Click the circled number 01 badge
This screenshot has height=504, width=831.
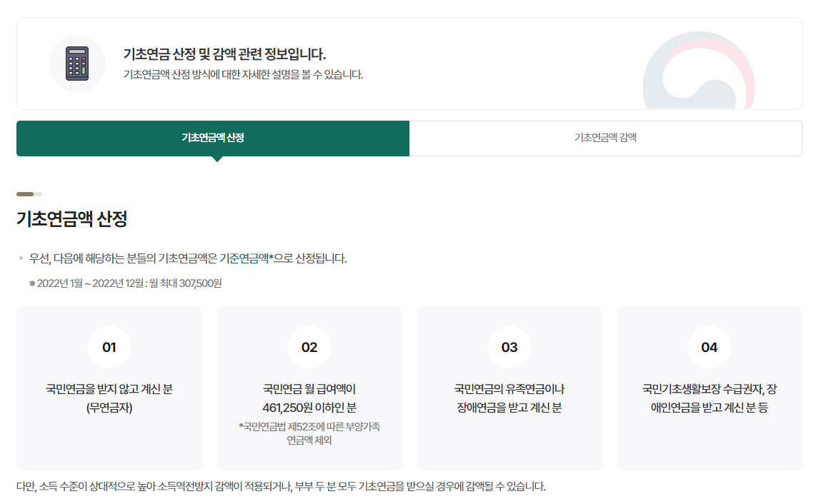click(109, 347)
